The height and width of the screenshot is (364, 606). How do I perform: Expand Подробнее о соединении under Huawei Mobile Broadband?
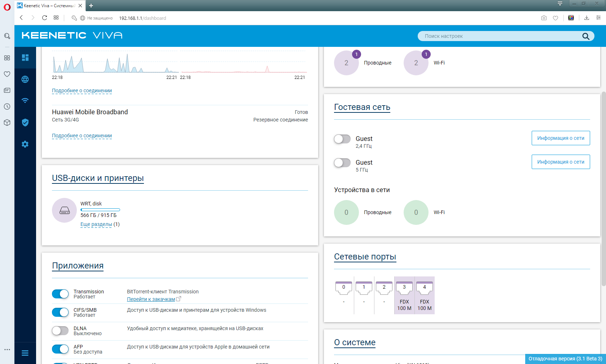(82, 136)
